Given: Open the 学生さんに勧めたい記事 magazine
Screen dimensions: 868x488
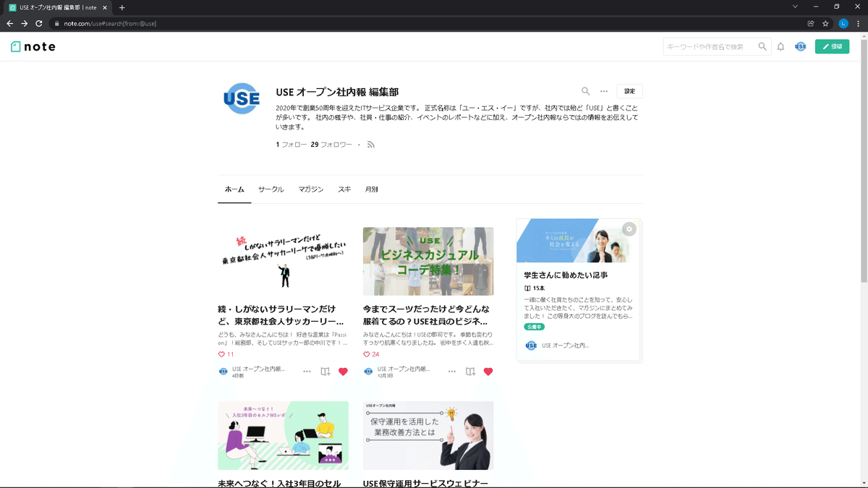Looking at the screenshot, I should click(566, 275).
